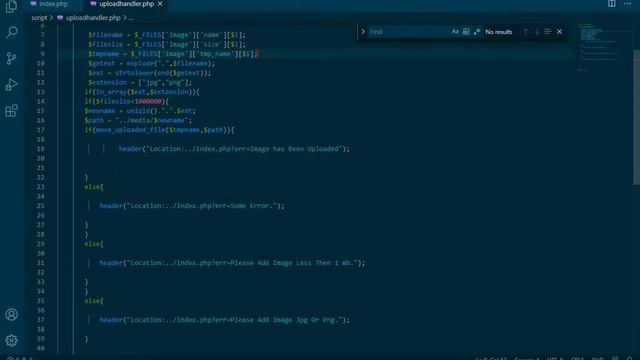640x360 pixels.
Task: Click the script folder breadcrumb
Action: coord(39,18)
